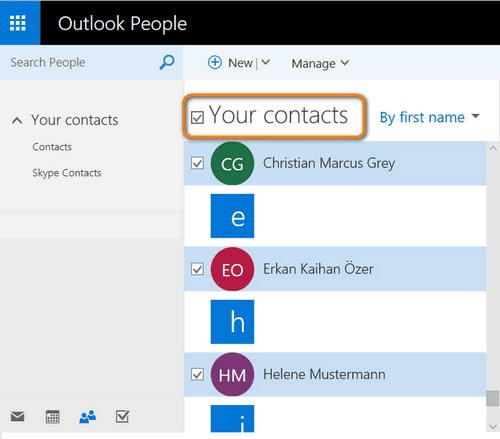Screen dimensions: 500x439
Task: Open Mail from bottom navigation
Action: tap(17, 416)
